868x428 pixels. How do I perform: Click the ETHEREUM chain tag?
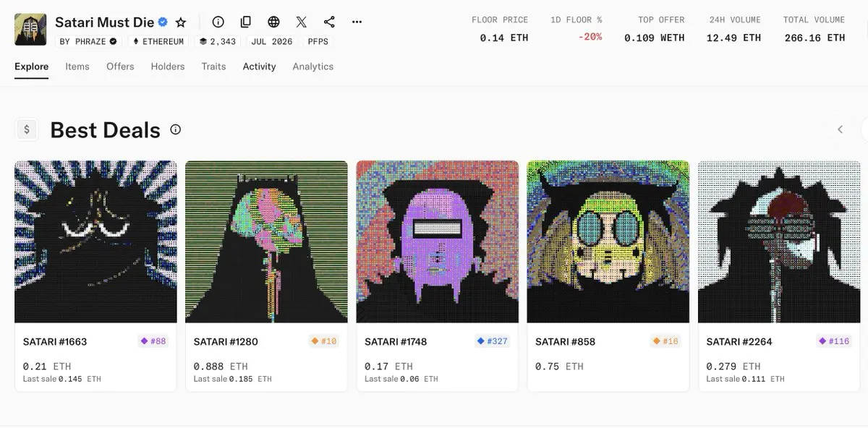coord(158,42)
